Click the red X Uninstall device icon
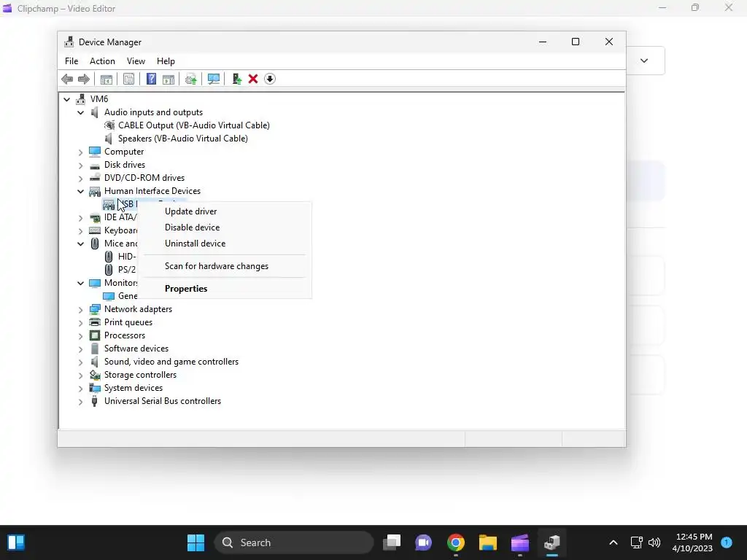Screen dimensions: 747x560 pyautogui.click(x=253, y=79)
